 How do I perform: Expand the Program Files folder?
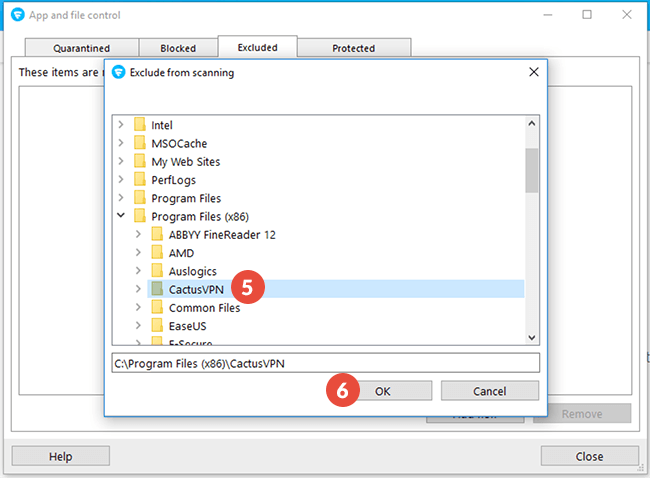tap(121, 197)
